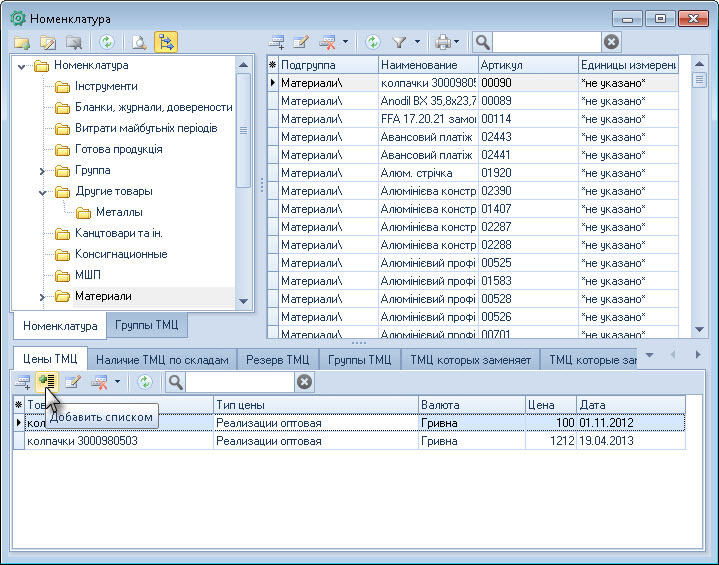Edit the selected price row
The width and height of the screenshot is (719, 565).
point(72,382)
